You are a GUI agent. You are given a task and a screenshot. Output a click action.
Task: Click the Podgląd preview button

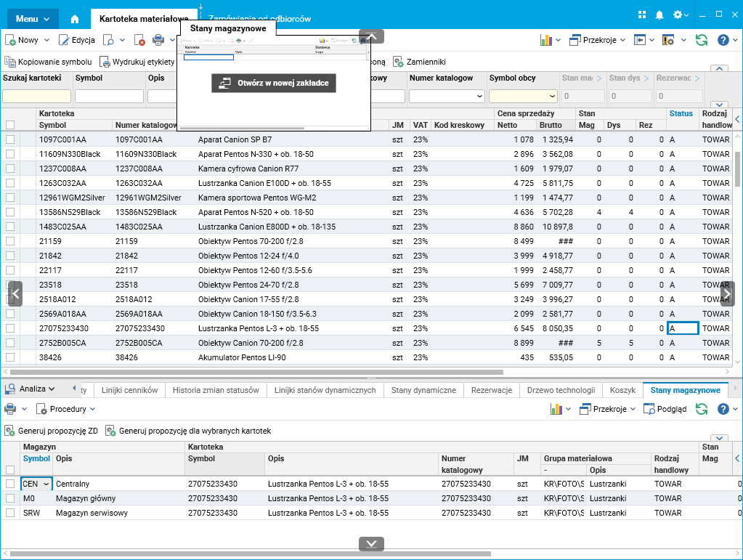[665, 409]
